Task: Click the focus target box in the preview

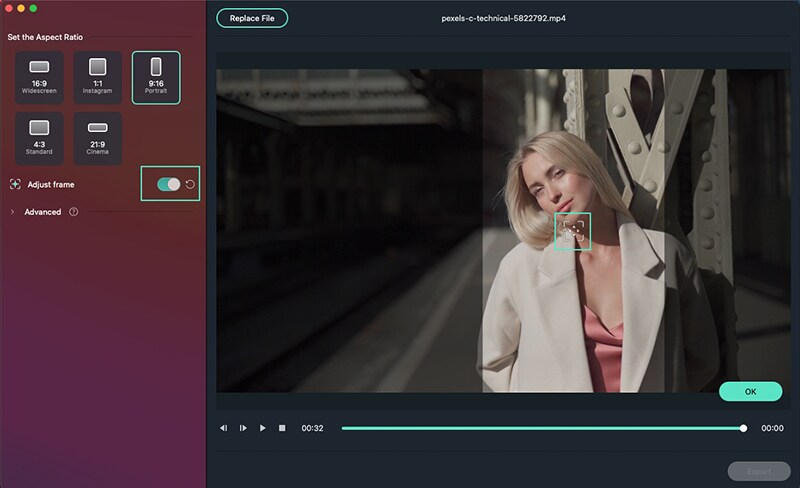Action: 573,231
